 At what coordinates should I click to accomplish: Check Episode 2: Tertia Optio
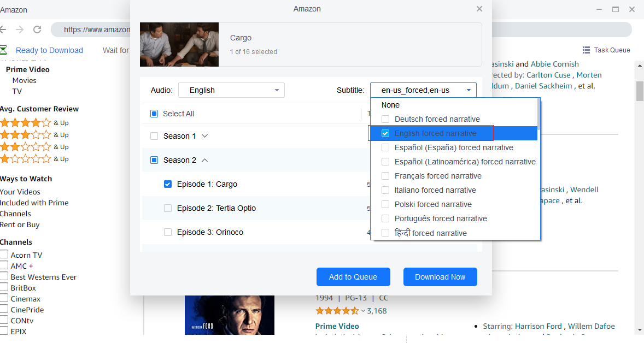168,208
